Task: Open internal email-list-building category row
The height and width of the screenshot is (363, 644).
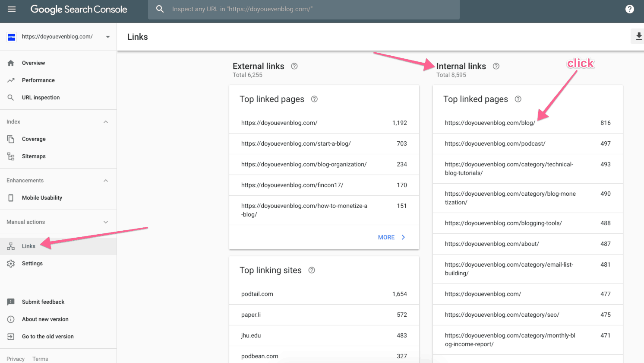Action: coord(528,269)
